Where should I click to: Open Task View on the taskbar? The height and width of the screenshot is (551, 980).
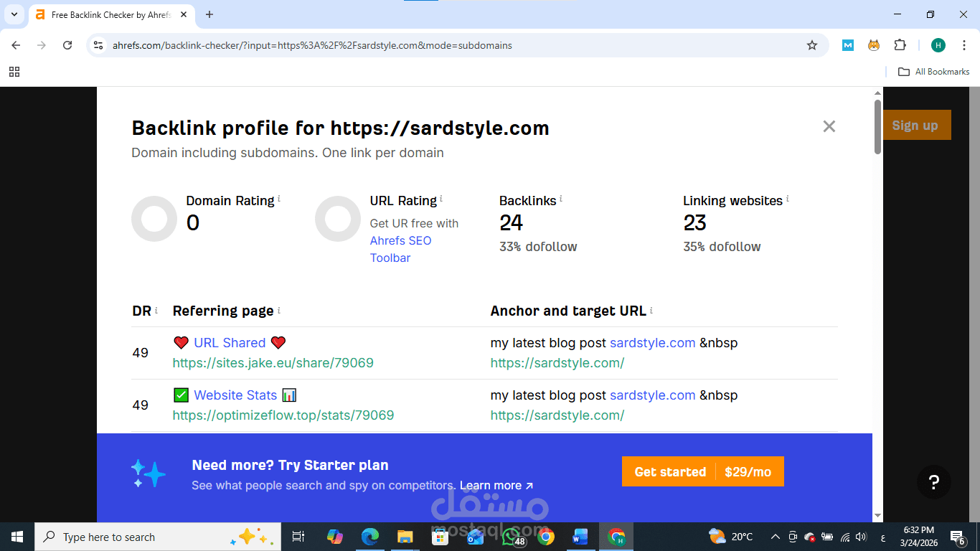pyautogui.click(x=298, y=537)
